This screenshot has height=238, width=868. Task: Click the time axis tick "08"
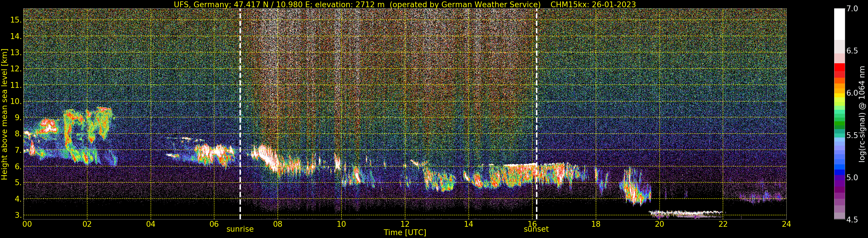pyautogui.click(x=278, y=224)
